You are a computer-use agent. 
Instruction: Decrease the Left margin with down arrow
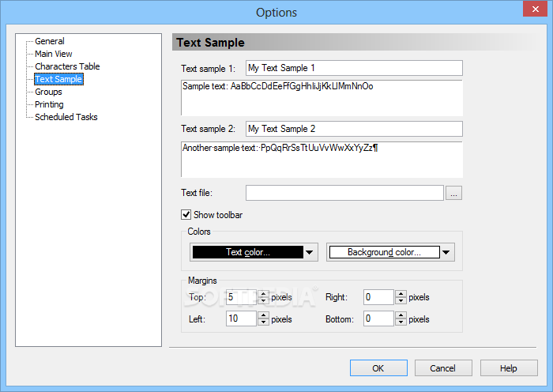coord(263,322)
